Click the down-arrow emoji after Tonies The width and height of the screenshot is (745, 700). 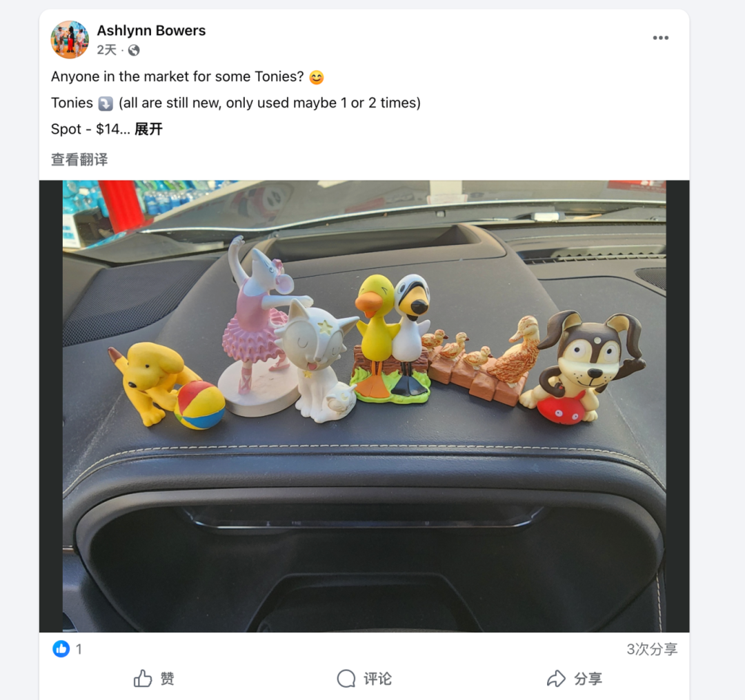pyautogui.click(x=106, y=103)
